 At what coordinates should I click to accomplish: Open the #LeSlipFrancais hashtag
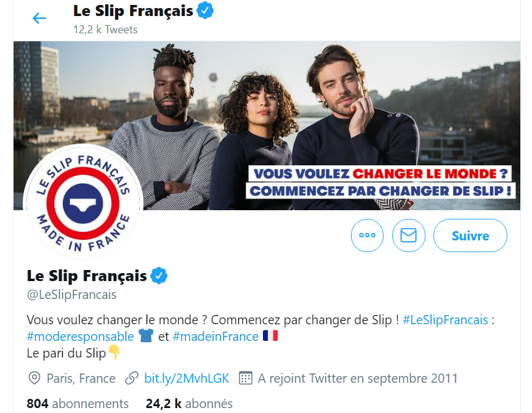pyautogui.click(x=445, y=319)
